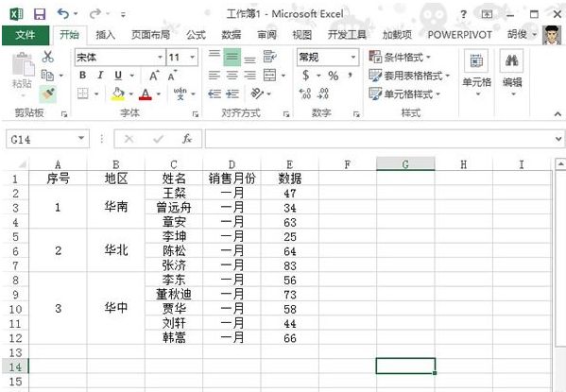
Task: Open the 开发工具 Developer tab
Action: (x=347, y=35)
